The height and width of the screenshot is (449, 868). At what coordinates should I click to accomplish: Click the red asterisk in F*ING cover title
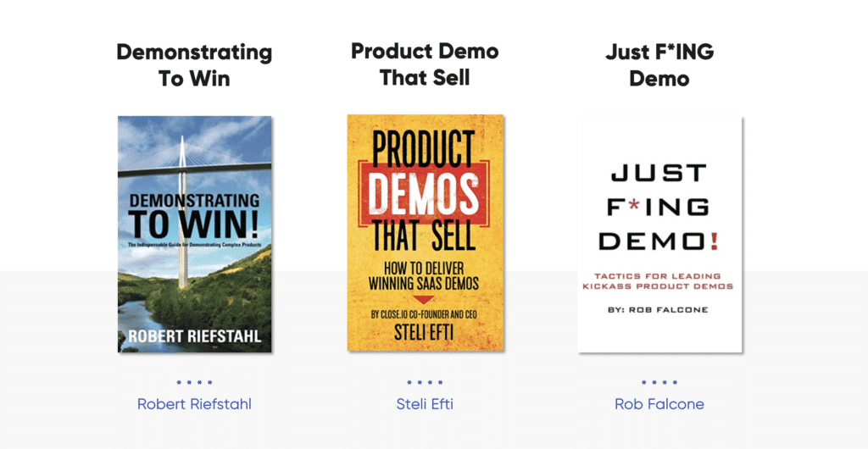[635, 208]
